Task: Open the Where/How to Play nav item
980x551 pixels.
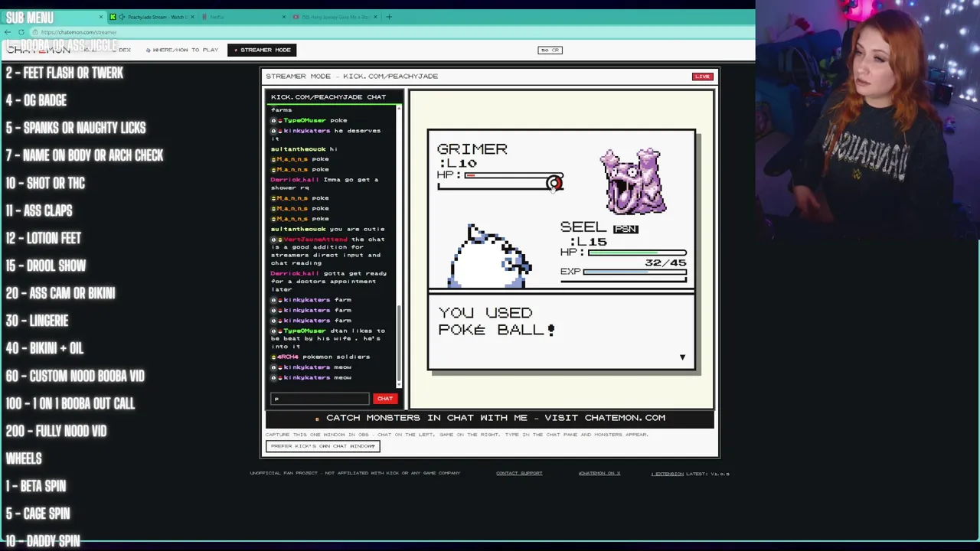Action: point(181,50)
